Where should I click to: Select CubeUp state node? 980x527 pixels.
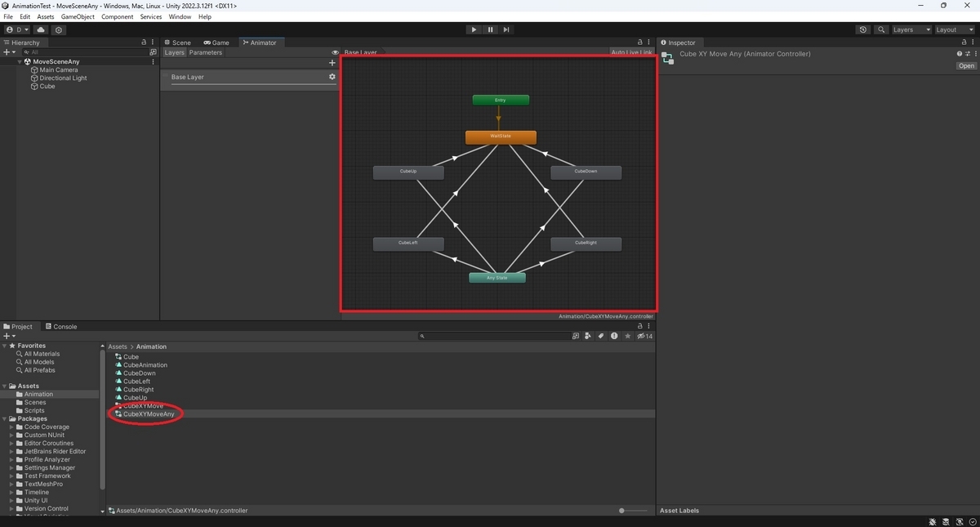click(408, 172)
